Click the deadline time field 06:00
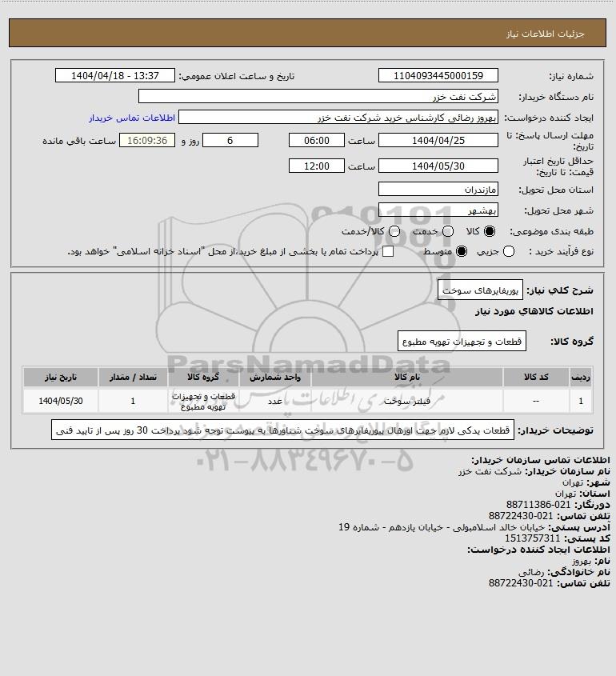This screenshot has height=676, width=616. tap(317, 140)
